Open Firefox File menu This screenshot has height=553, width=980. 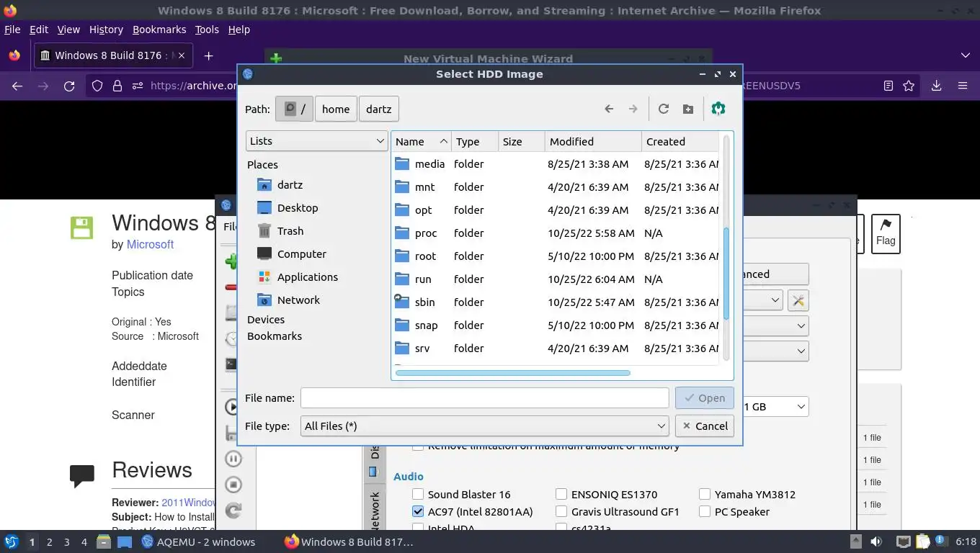point(12,30)
